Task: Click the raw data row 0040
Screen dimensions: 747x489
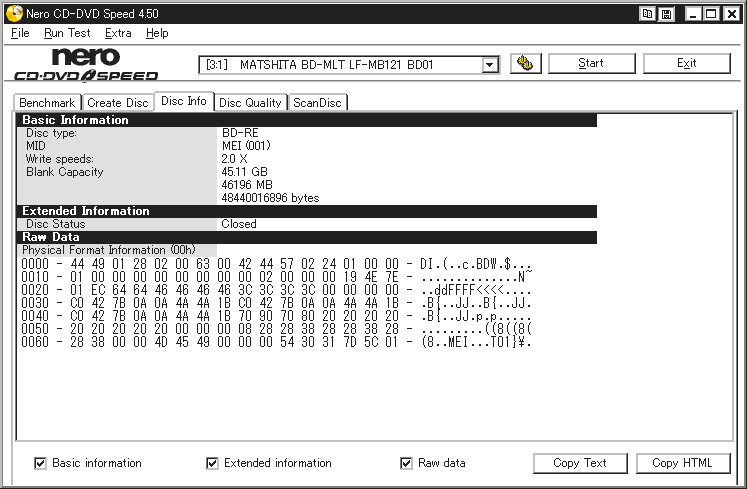Action: (276, 316)
